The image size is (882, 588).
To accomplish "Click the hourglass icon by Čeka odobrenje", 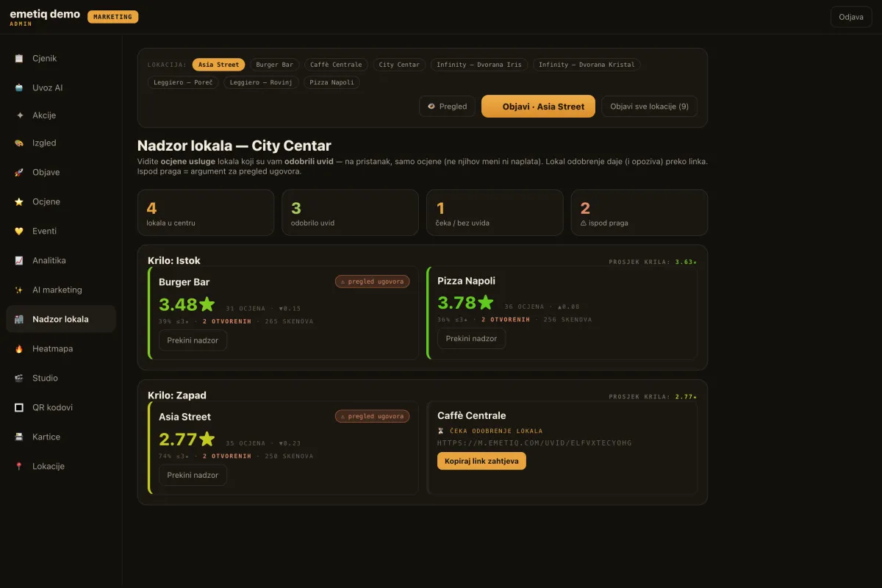I will pyautogui.click(x=441, y=431).
